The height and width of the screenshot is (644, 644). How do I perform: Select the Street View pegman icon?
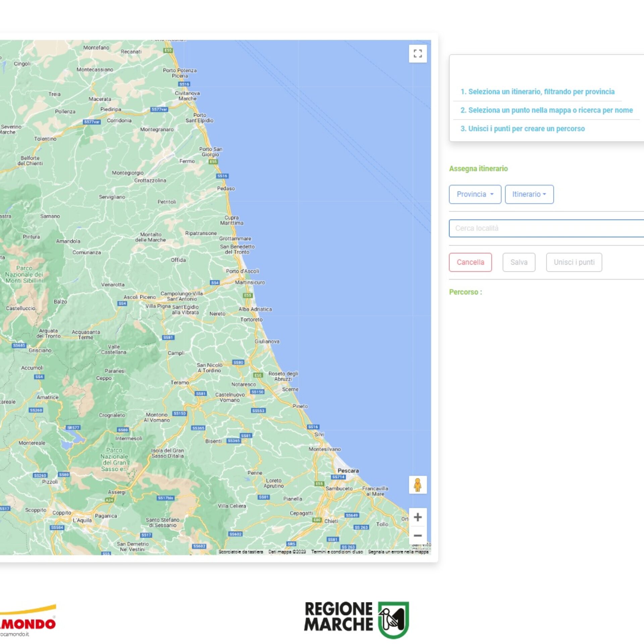click(418, 485)
